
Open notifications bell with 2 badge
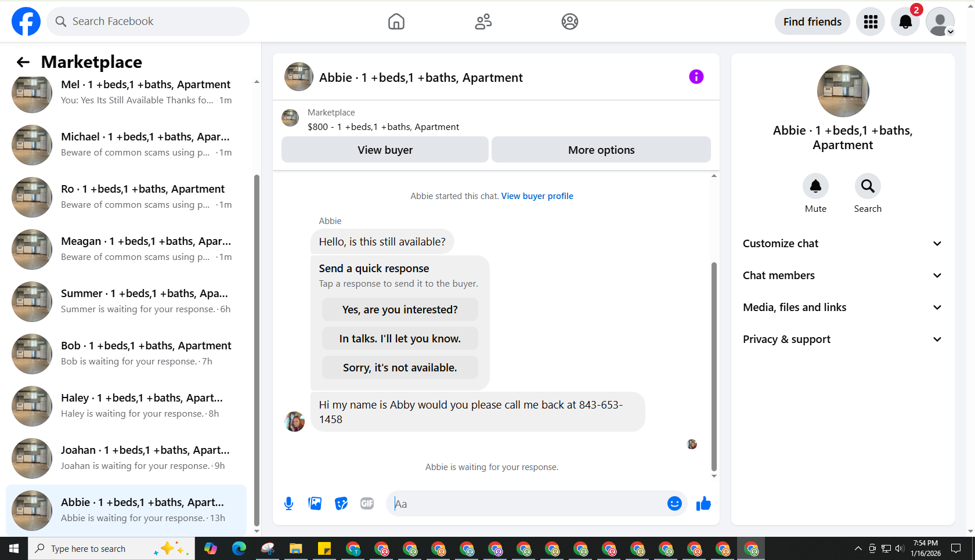905,21
